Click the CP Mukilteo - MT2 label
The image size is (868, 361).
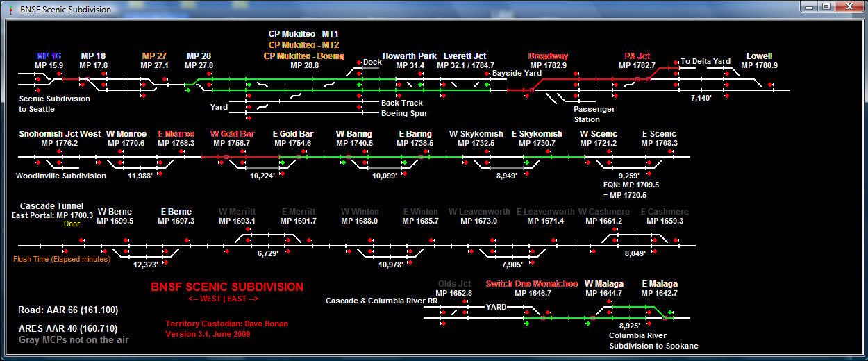click(x=303, y=44)
